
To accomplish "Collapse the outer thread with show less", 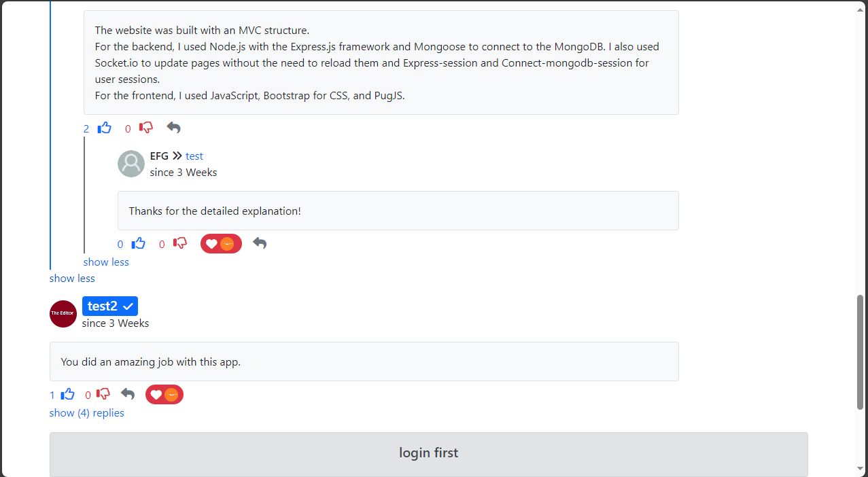I will coord(72,279).
